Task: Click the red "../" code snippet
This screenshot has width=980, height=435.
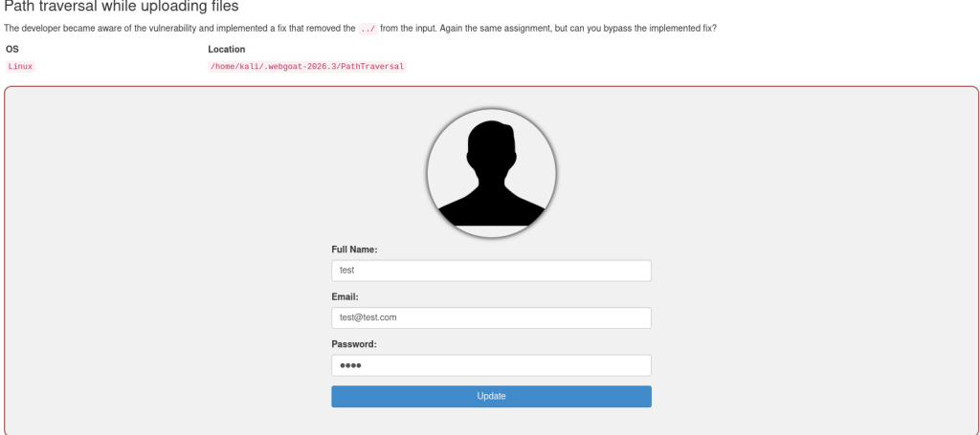Action: pyautogui.click(x=367, y=29)
